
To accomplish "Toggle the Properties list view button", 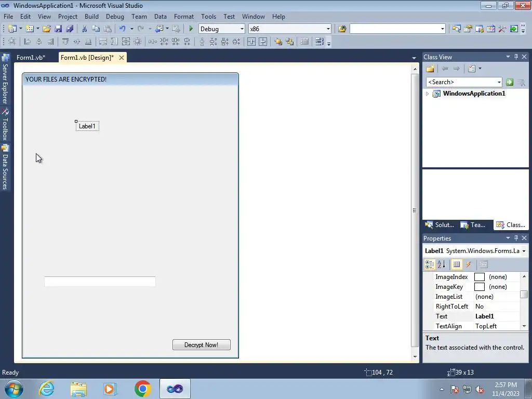I will 456,264.
